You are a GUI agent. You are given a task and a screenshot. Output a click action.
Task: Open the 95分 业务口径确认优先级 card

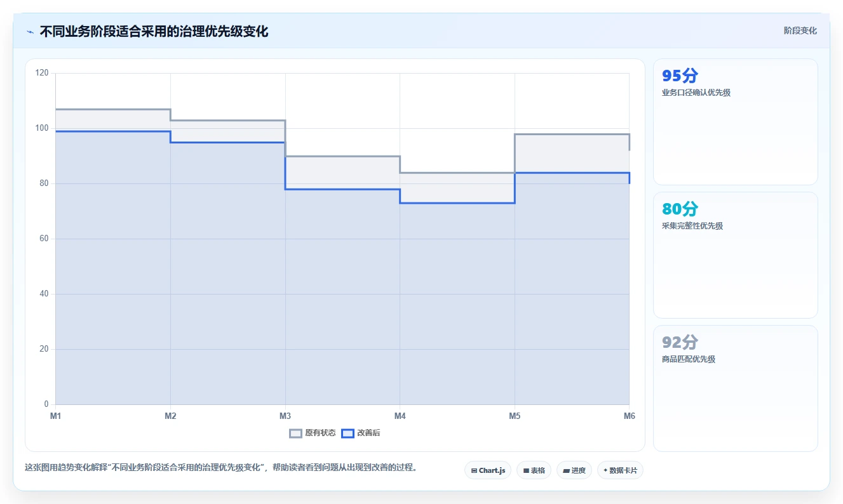coord(735,122)
